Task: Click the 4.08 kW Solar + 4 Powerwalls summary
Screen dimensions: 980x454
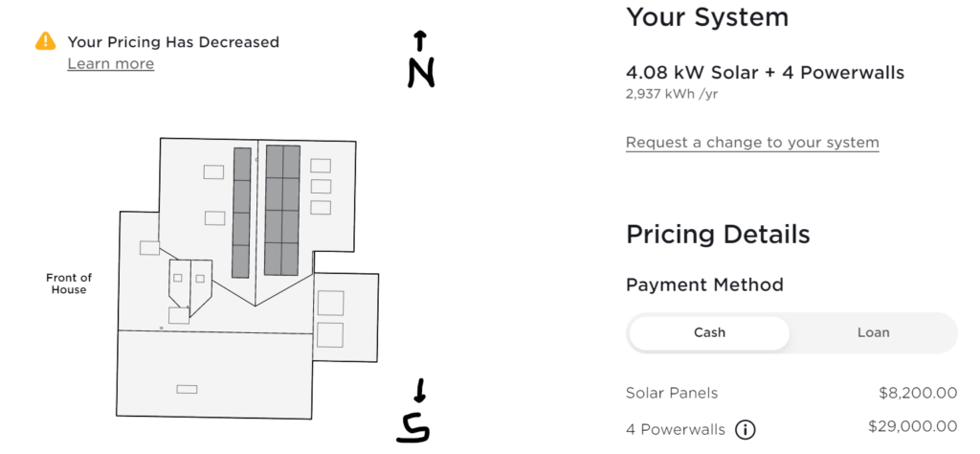Action: [765, 73]
